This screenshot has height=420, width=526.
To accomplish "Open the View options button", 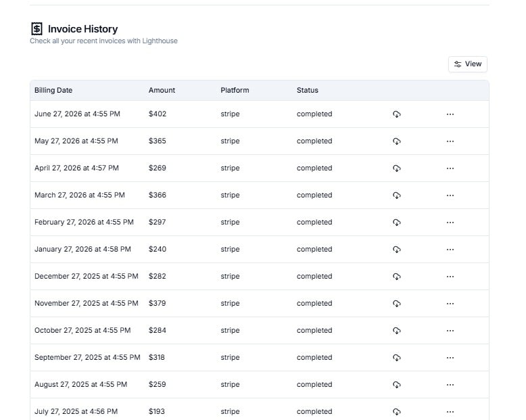I will [x=468, y=64].
